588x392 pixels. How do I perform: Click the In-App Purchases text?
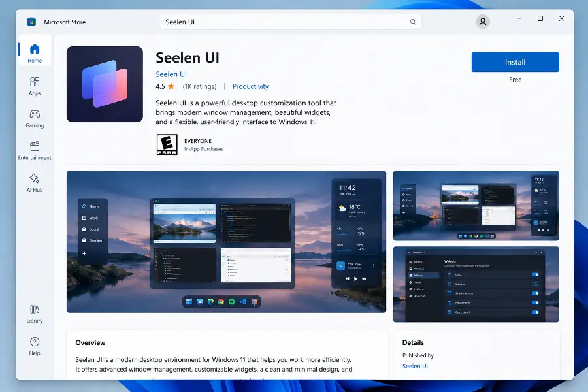[x=204, y=149]
